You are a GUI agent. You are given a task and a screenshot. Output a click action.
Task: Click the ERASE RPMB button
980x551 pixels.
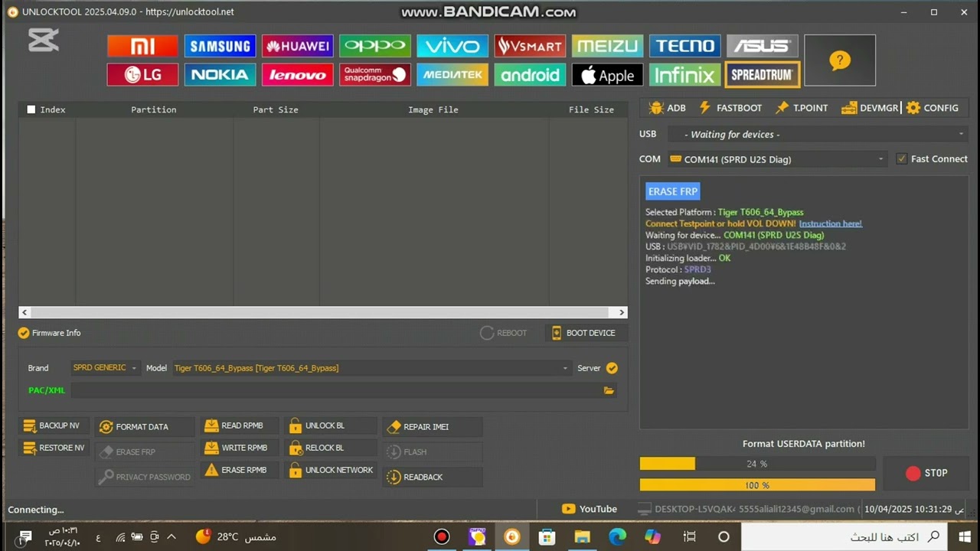point(240,470)
